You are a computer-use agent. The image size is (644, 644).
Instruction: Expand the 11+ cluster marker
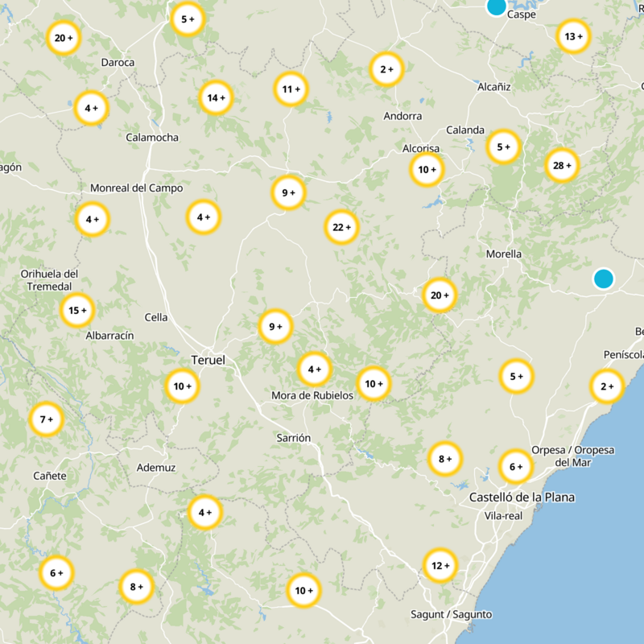pos(291,89)
